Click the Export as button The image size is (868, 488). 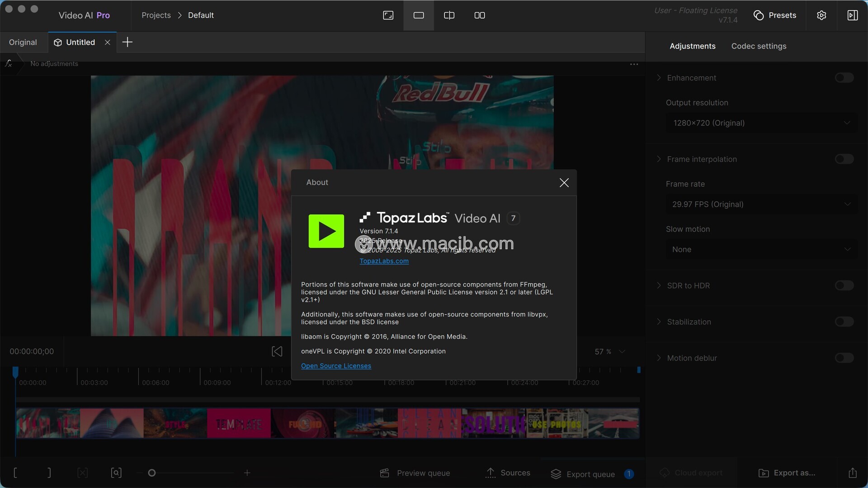787,473
